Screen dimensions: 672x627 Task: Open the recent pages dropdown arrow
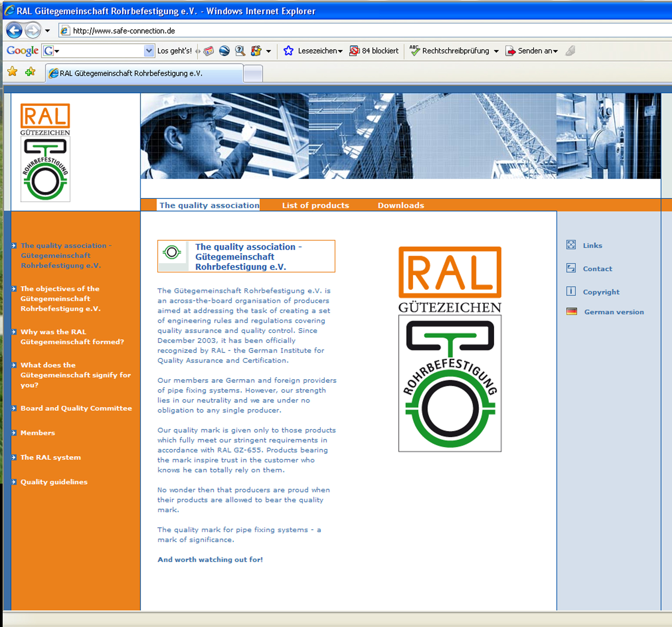point(48,31)
